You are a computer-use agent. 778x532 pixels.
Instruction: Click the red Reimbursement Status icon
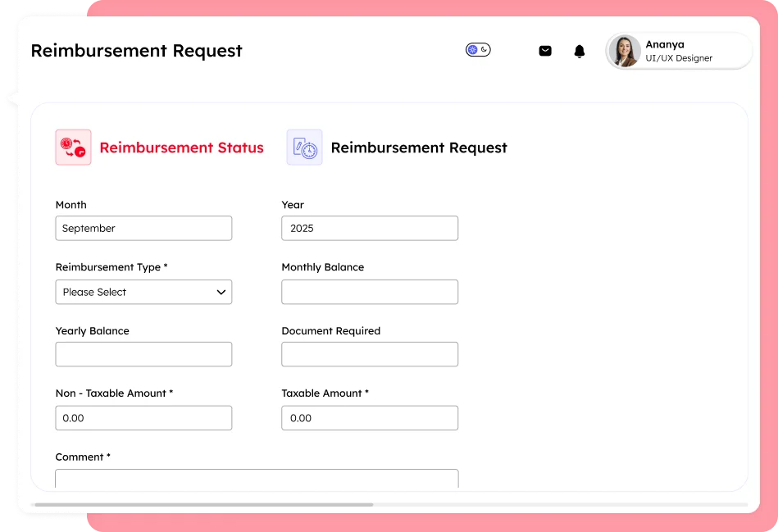[73, 148]
